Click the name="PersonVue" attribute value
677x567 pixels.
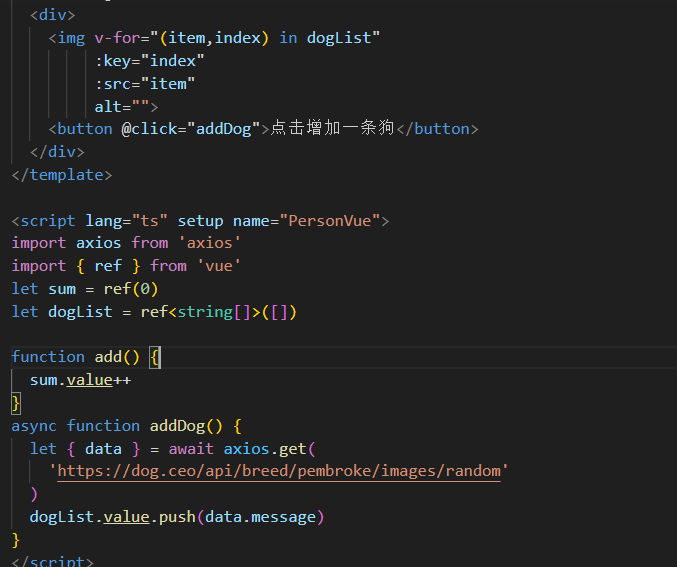pyautogui.click(x=334, y=220)
